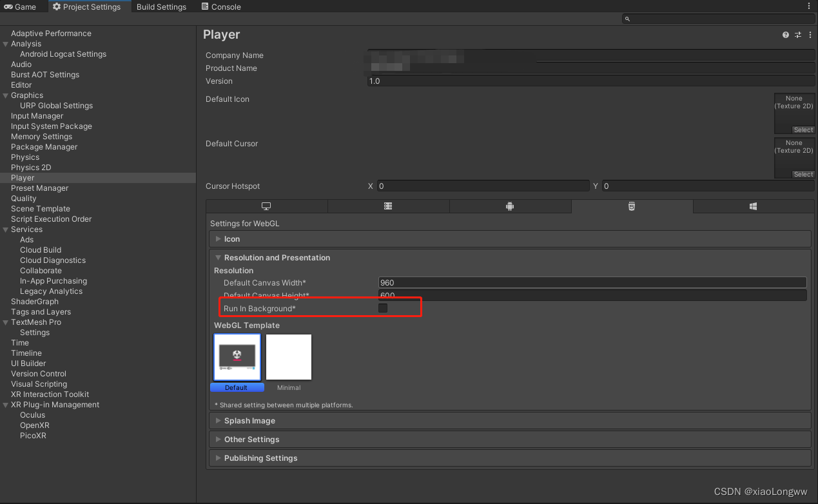Image resolution: width=818 pixels, height=504 pixels.
Task: Select Physics 2D category
Action: [31, 168]
